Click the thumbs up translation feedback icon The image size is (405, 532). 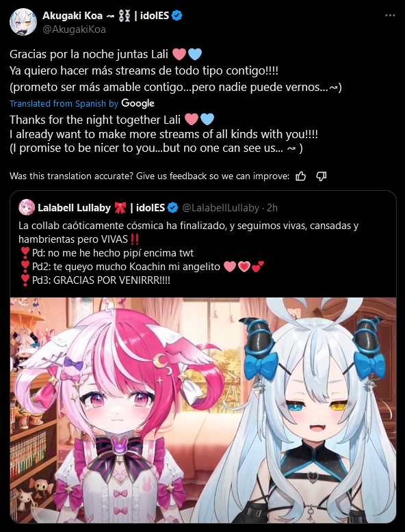tap(301, 176)
